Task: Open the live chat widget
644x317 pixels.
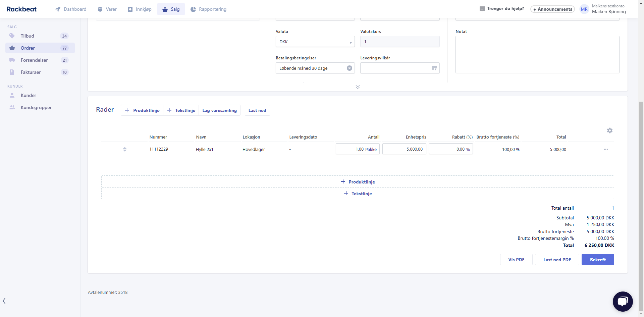Action: [623, 301]
